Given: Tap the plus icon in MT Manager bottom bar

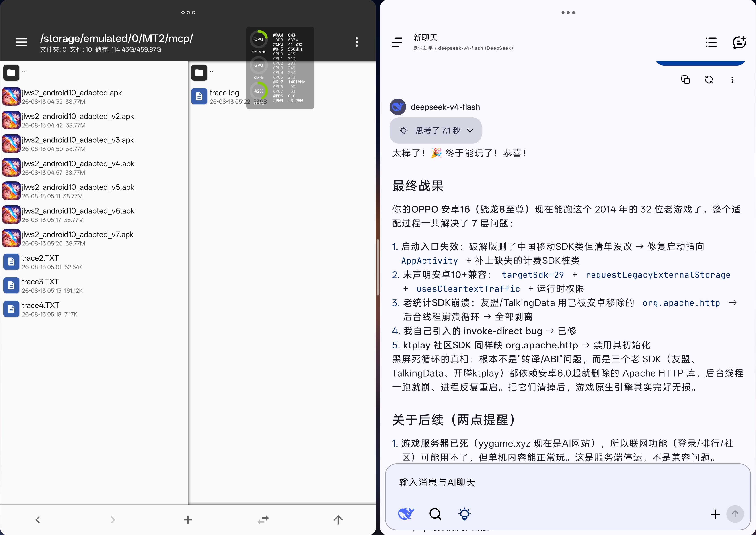Looking at the screenshot, I should 188,520.
